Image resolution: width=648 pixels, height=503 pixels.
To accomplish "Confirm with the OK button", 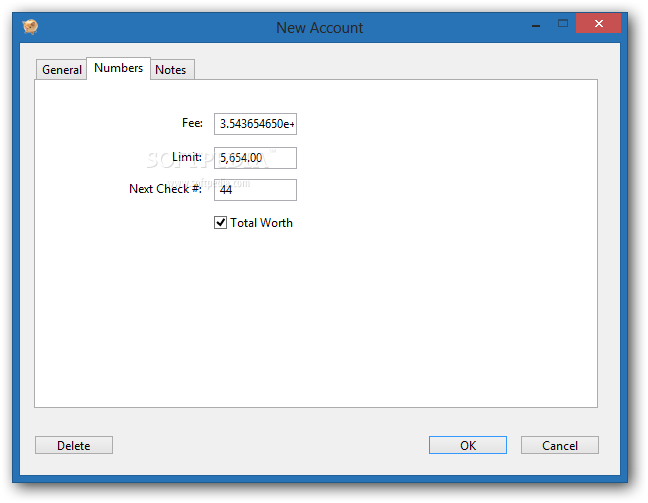I will 467,445.
